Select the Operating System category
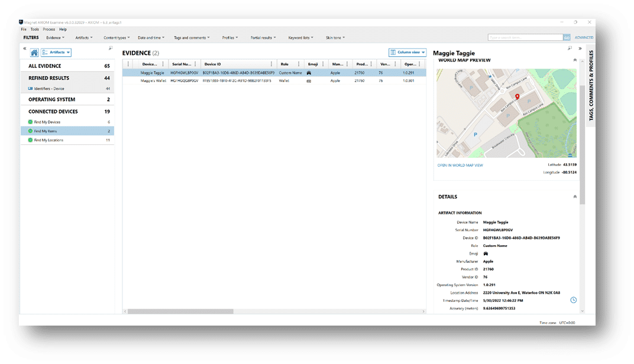 67,99
